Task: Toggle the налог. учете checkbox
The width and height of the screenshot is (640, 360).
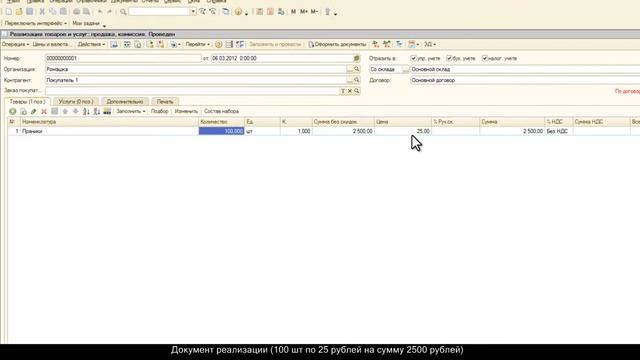Action: click(x=484, y=58)
